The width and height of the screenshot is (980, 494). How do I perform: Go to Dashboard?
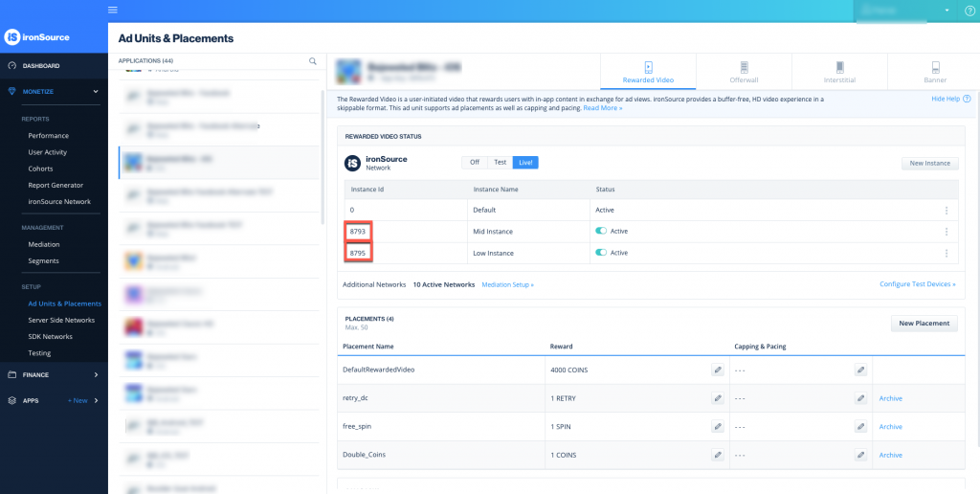(41, 66)
